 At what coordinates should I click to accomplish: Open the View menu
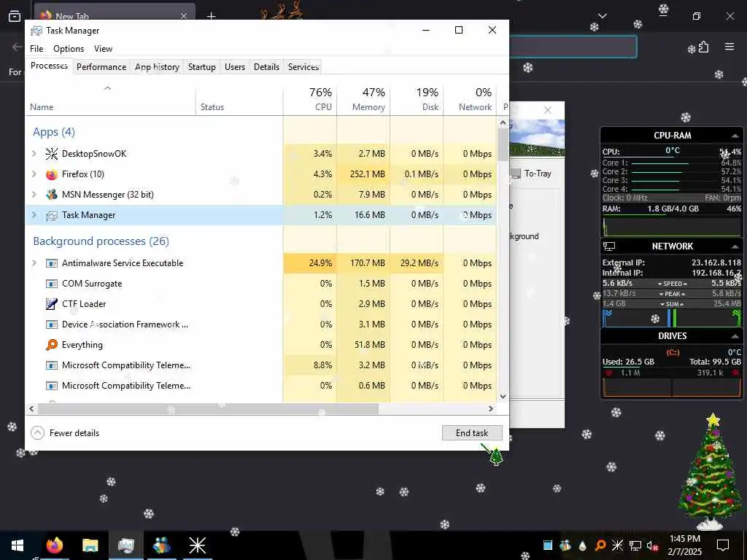[103, 49]
